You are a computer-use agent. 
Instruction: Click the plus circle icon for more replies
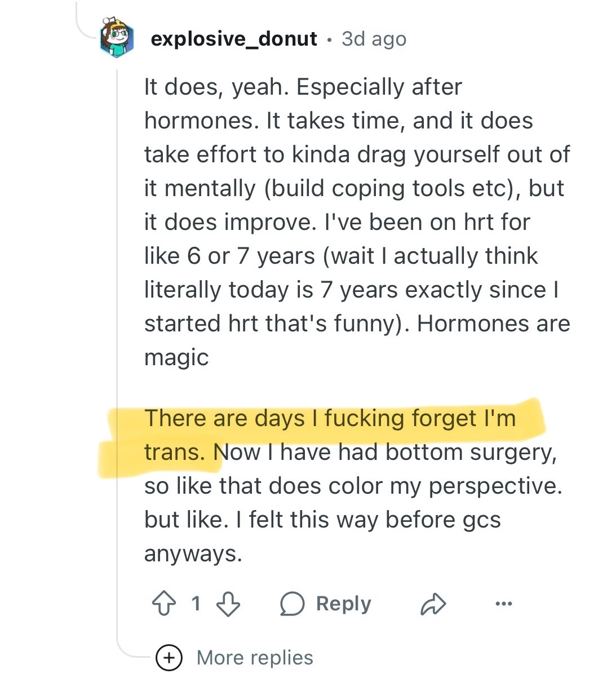point(169,658)
